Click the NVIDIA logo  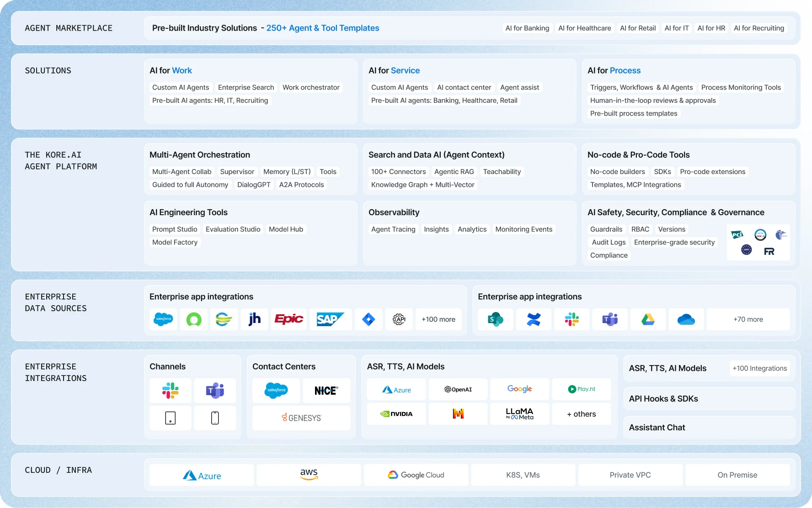(x=396, y=414)
